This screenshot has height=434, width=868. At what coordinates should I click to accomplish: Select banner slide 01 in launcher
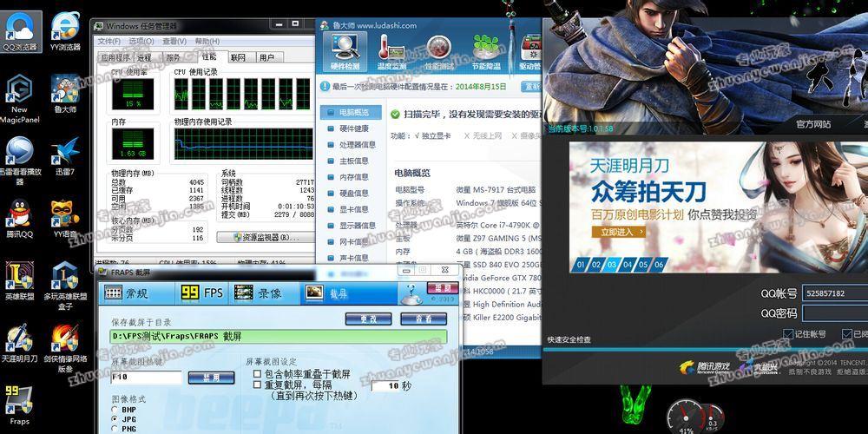click(581, 265)
